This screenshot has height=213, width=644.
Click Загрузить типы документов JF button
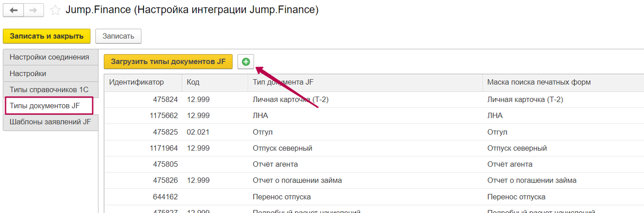click(x=168, y=62)
